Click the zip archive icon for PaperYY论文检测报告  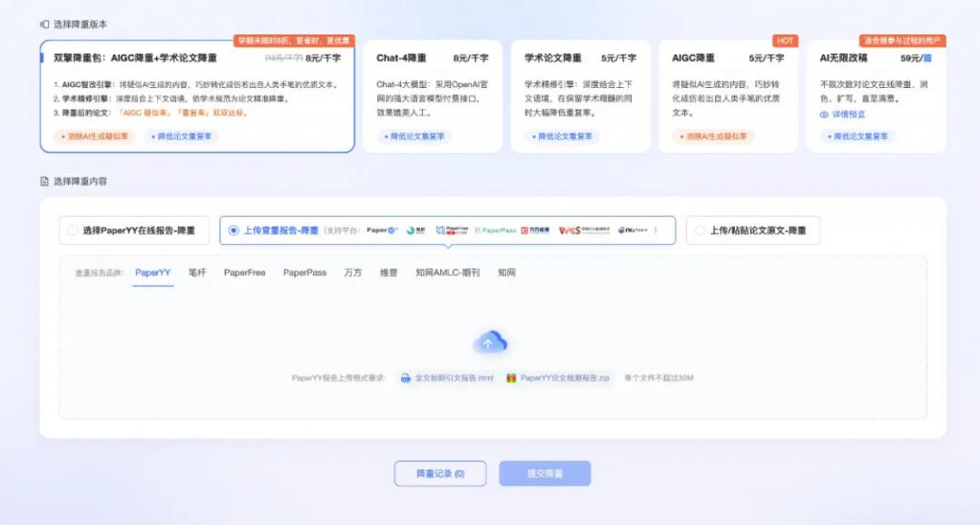pyautogui.click(x=512, y=378)
